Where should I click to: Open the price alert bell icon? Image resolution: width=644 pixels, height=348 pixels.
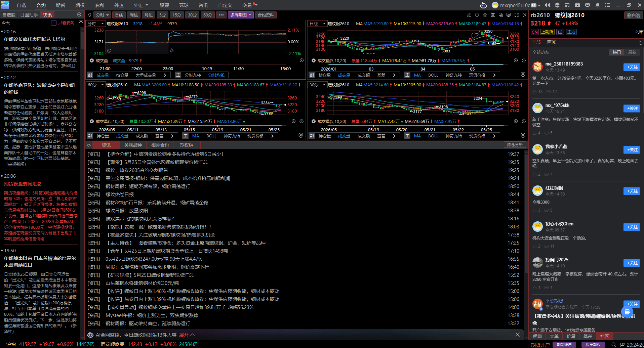pyautogui.click(x=477, y=15)
